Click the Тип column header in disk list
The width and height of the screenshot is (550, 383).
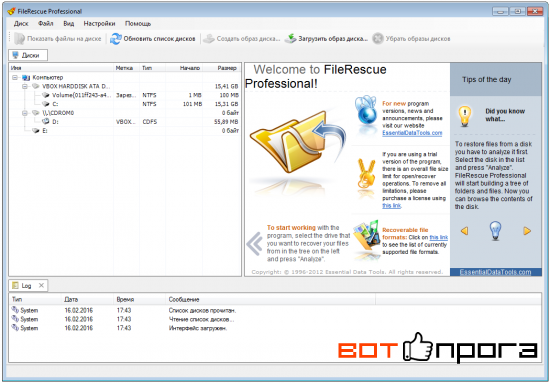(x=153, y=68)
